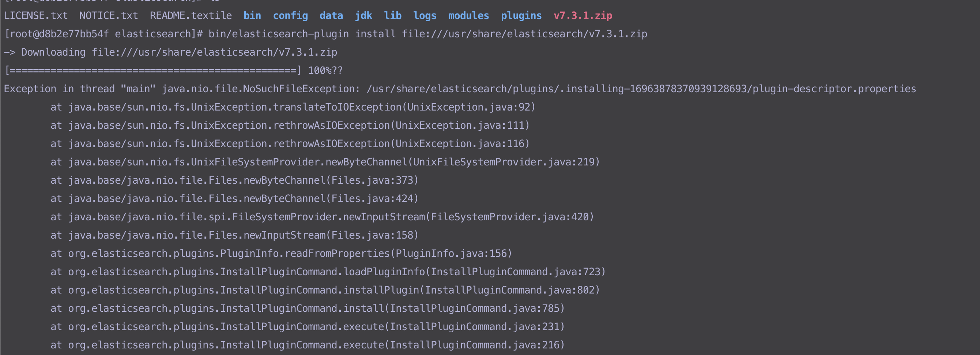Select the logs directory name
The width and height of the screenshot is (980, 355).
pos(425,16)
